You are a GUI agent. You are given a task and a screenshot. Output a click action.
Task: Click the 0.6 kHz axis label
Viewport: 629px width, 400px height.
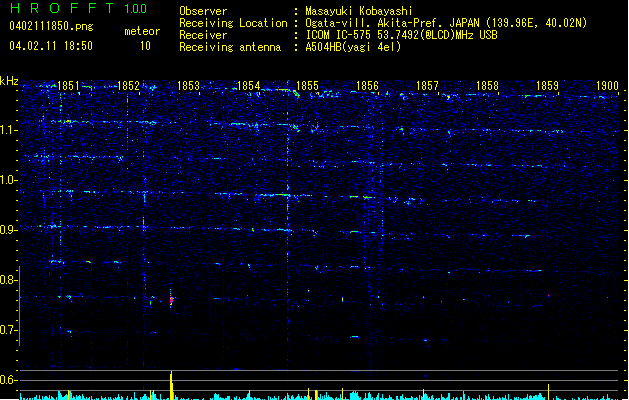8,380
